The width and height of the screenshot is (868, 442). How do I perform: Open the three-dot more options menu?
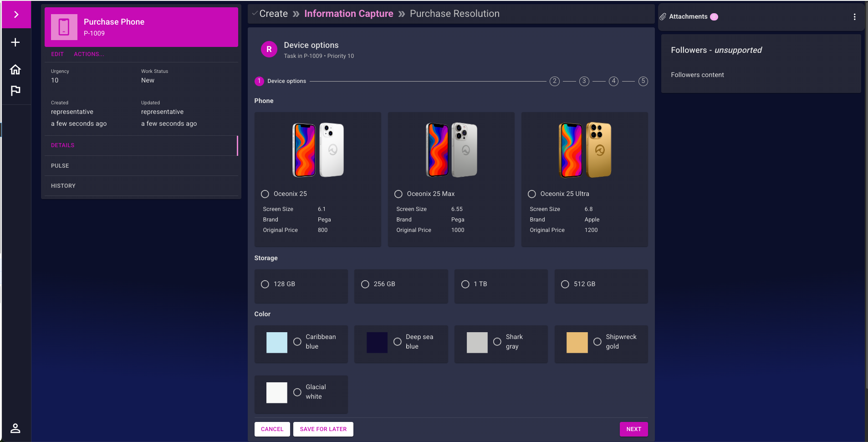point(854,17)
